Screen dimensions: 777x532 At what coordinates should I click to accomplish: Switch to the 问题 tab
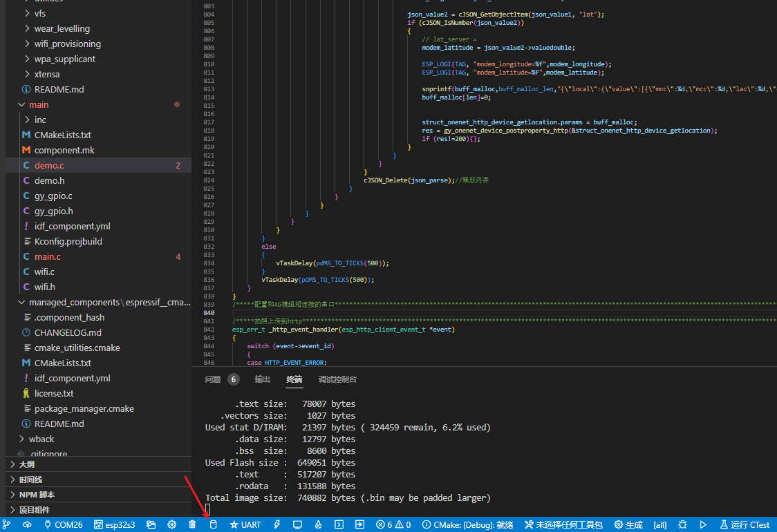pos(213,379)
